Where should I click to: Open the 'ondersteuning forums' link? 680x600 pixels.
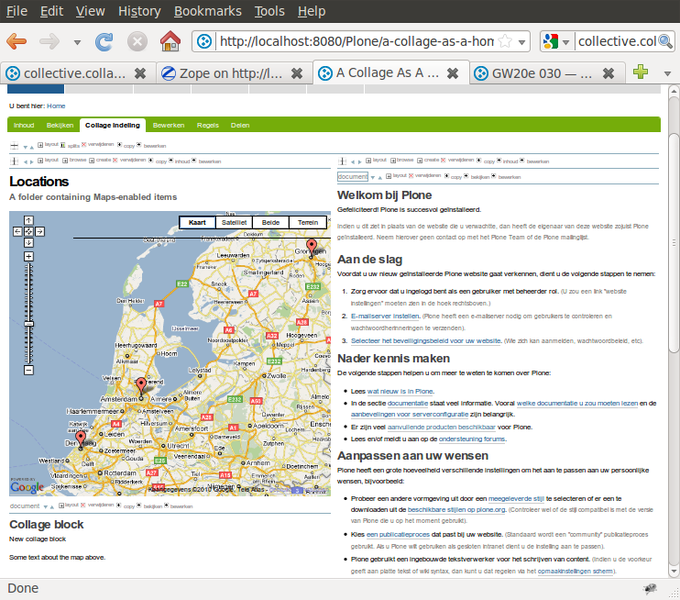tap(472, 439)
